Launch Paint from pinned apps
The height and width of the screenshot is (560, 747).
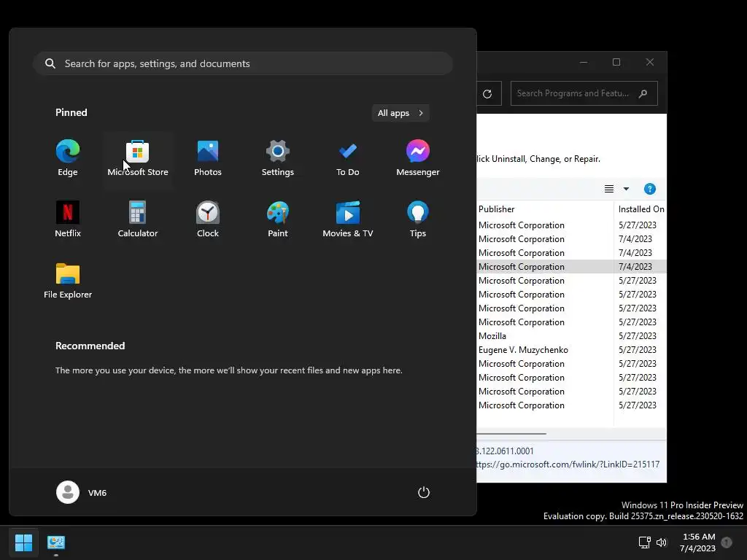click(278, 219)
